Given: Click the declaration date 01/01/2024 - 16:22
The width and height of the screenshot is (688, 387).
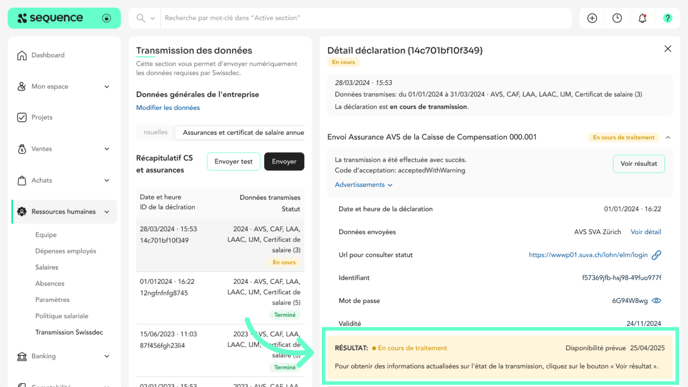Looking at the screenshot, I should click(x=632, y=209).
